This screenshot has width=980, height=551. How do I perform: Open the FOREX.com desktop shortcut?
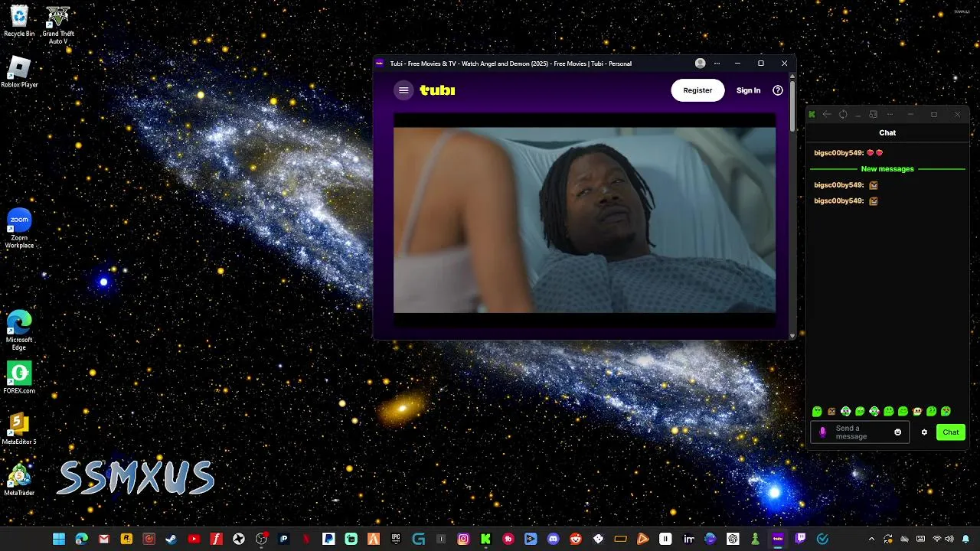pos(19,377)
